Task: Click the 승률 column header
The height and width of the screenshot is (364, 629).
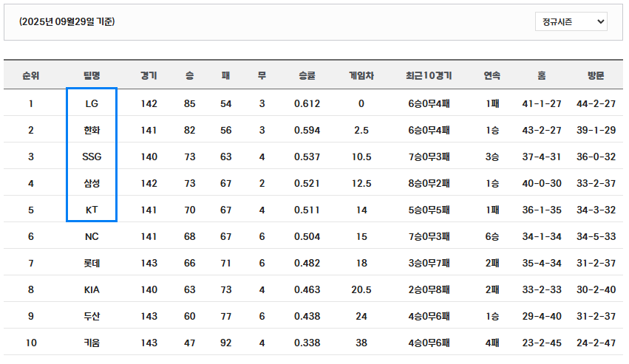Action: coord(307,75)
